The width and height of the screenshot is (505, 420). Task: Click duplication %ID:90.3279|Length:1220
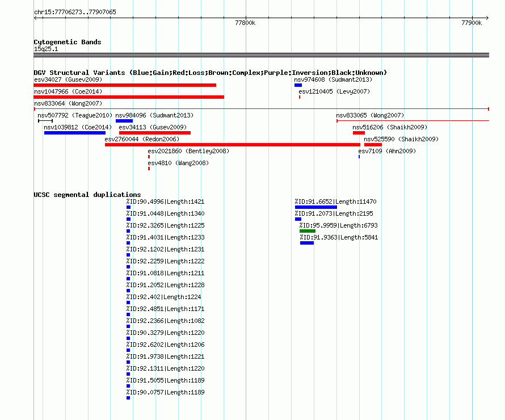(x=165, y=333)
